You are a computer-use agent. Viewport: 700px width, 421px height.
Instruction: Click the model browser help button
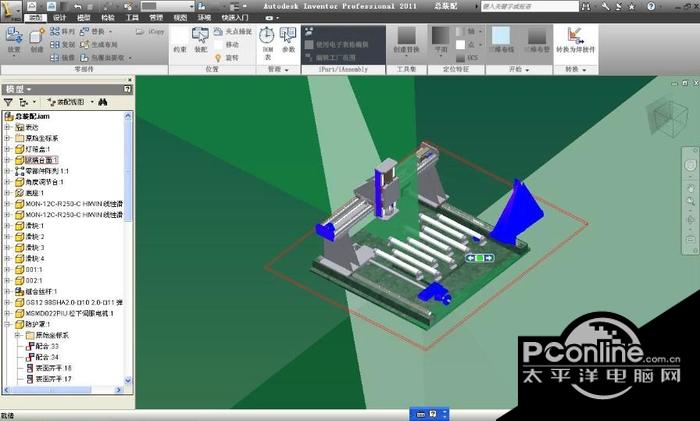coord(127,89)
